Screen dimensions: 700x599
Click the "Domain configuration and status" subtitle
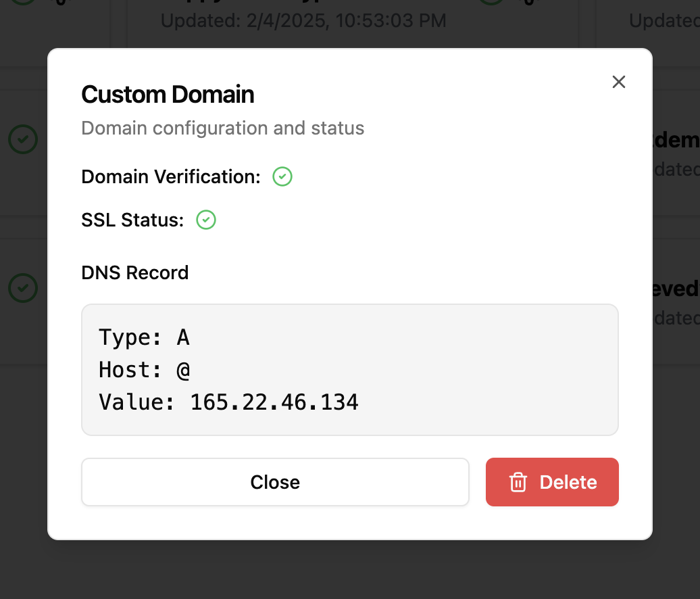pos(222,128)
